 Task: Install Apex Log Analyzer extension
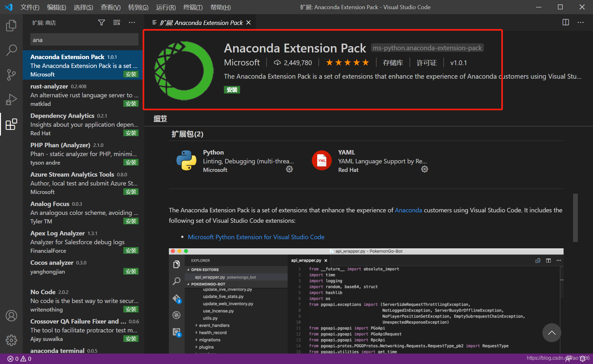pos(131,251)
